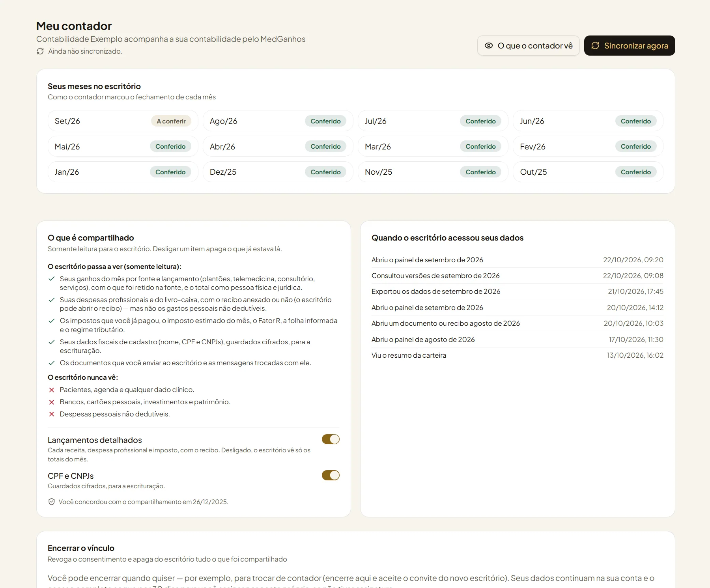Select the Ago/26 month card
The width and height of the screenshot is (710, 588).
click(x=278, y=121)
